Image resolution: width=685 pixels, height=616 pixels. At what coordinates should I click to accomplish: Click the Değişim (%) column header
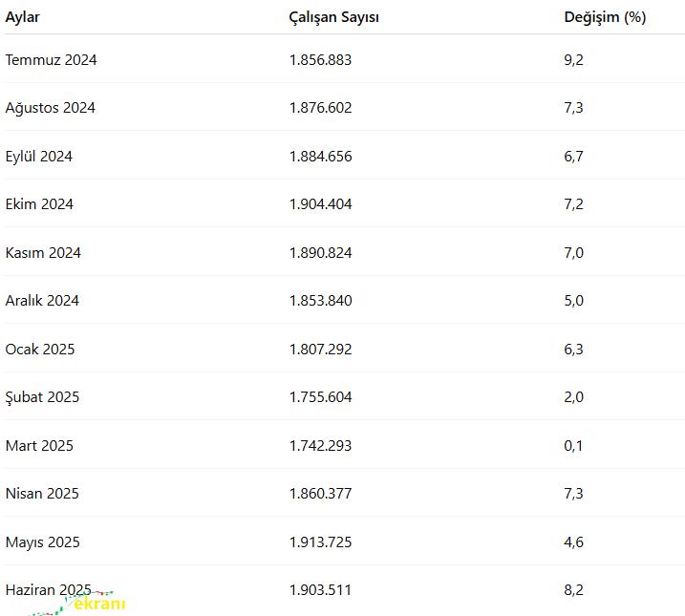(605, 17)
